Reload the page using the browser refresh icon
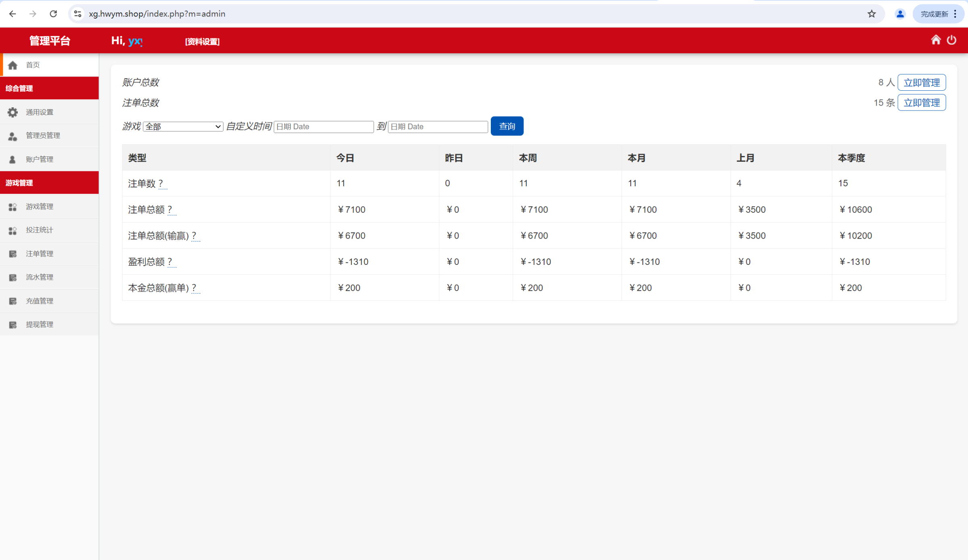This screenshot has height=560, width=968. point(53,14)
